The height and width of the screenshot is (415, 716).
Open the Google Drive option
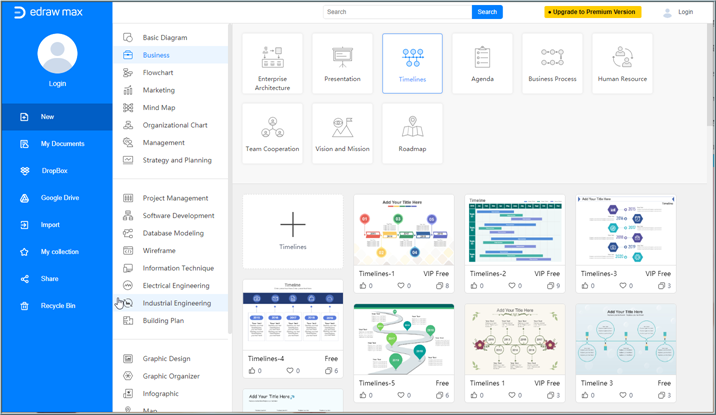(x=57, y=198)
